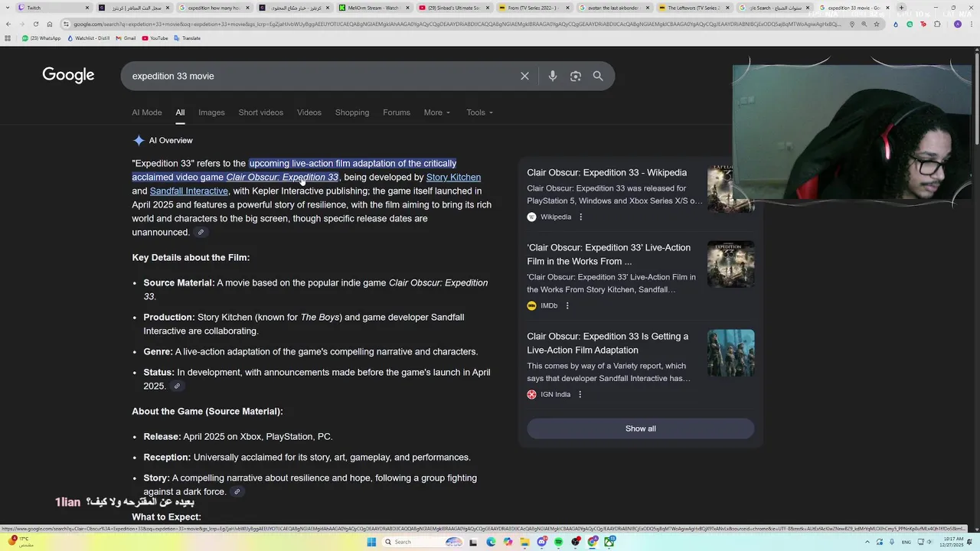Open the IMDb result thumbnail image

730,265
